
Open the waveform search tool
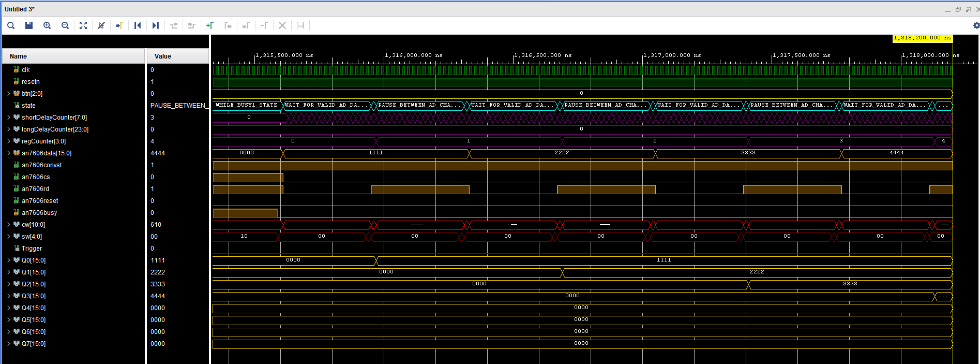(x=11, y=25)
